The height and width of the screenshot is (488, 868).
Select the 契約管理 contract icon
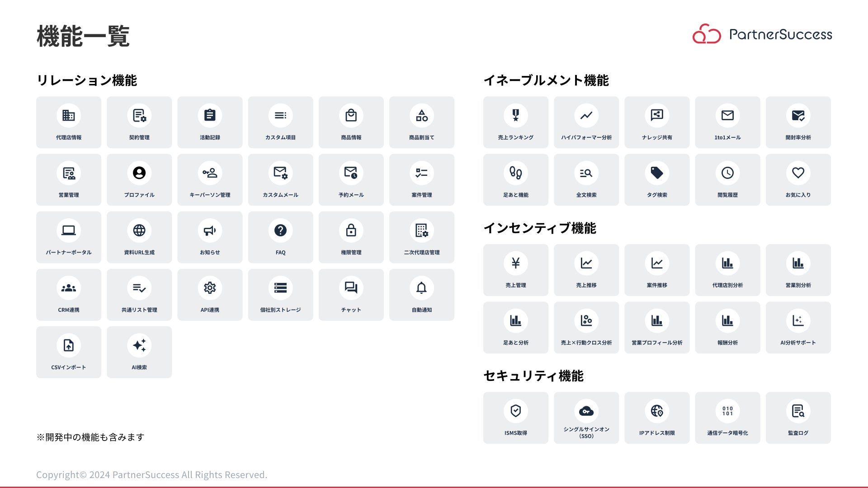click(x=139, y=116)
